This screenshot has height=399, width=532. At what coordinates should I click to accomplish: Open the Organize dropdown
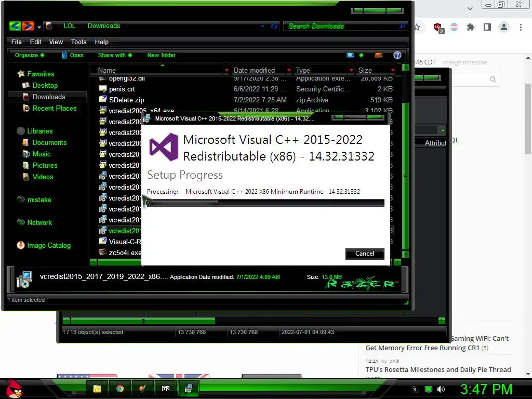click(29, 55)
